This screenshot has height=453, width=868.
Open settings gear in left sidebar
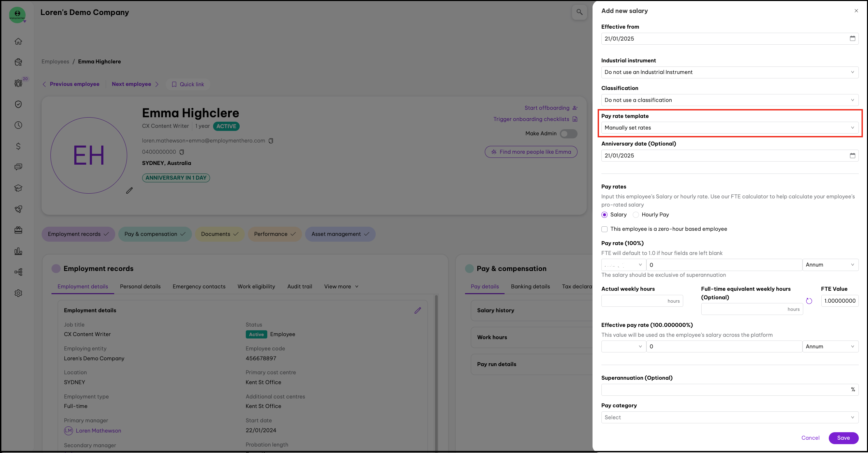pos(18,293)
